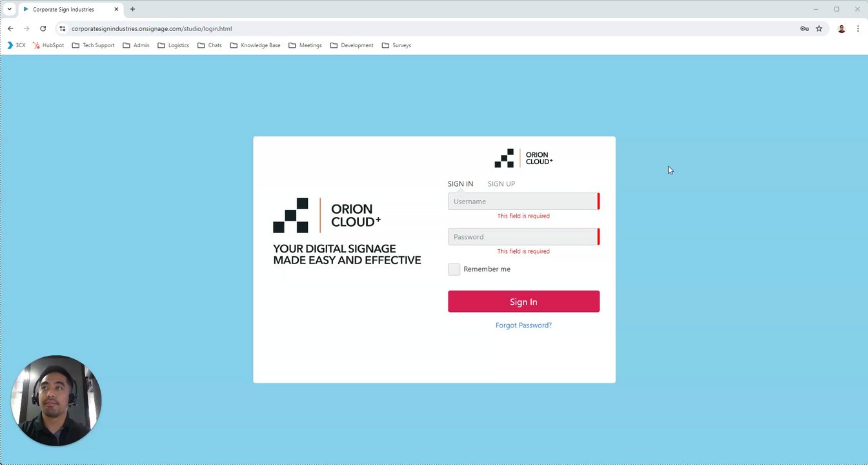This screenshot has height=465, width=868.
Task: Open the Chrome profile avatar
Action: [x=842, y=28]
